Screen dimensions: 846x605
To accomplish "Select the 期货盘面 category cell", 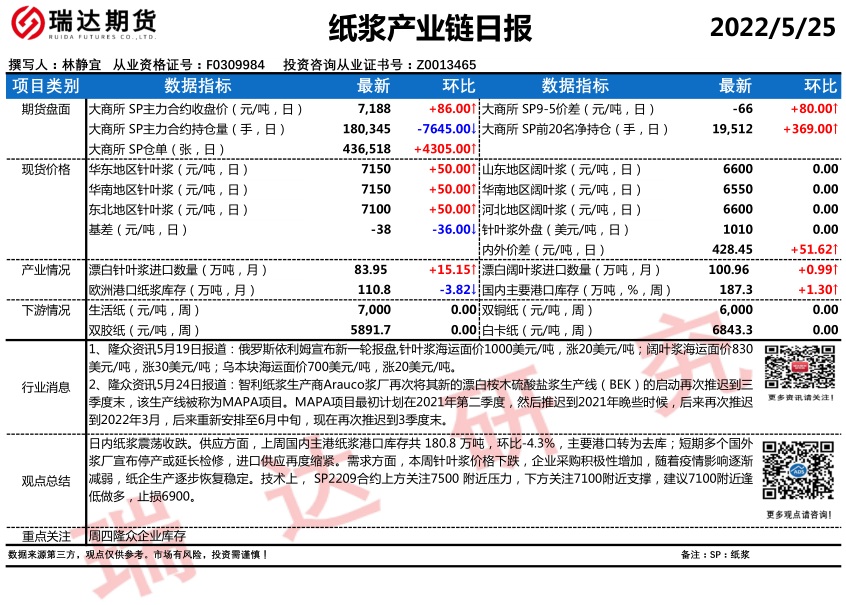I will 45,109.
